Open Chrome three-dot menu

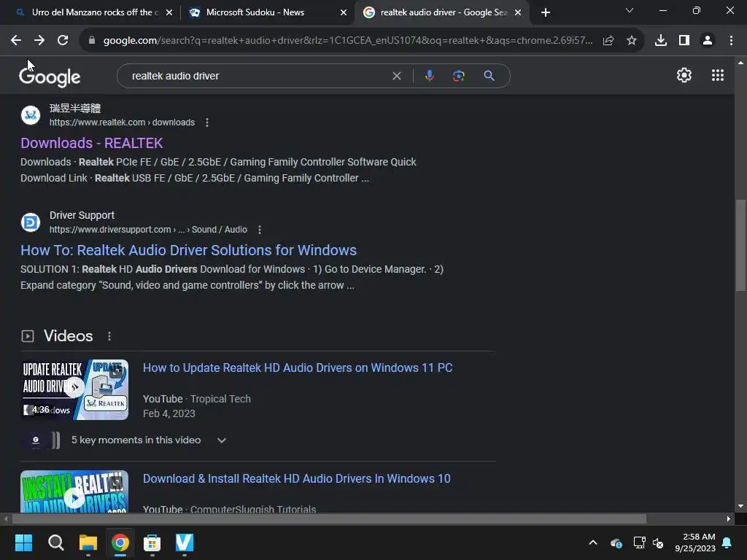click(x=731, y=41)
